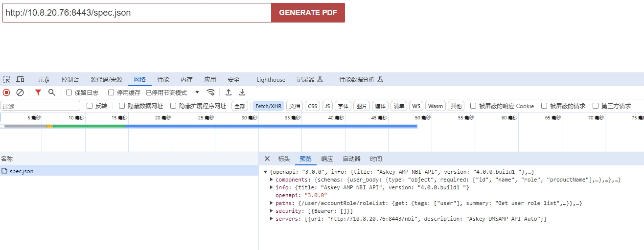Screen dimensions: 644x250
Task: Filter by JS requests
Action: (x=327, y=106)
